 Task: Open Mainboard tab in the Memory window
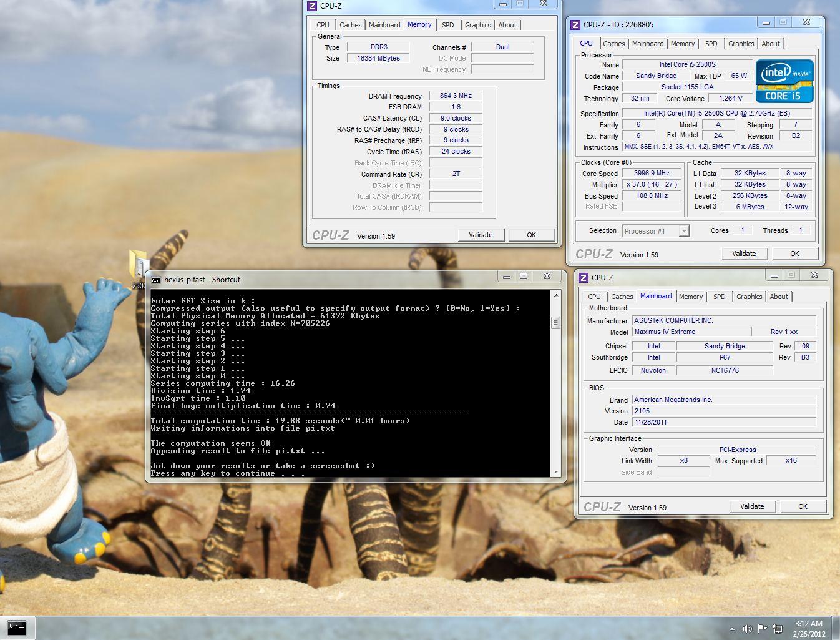[384, 25]
